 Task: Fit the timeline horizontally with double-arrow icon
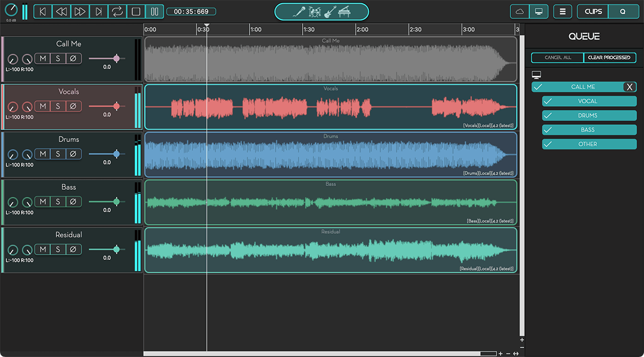coord(516,354)
